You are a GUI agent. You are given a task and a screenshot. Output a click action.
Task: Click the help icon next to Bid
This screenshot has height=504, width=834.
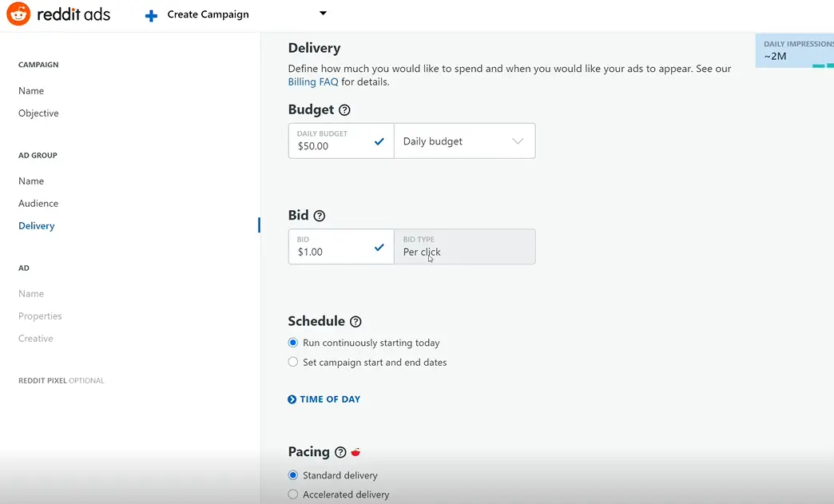(x=320, y=216)
